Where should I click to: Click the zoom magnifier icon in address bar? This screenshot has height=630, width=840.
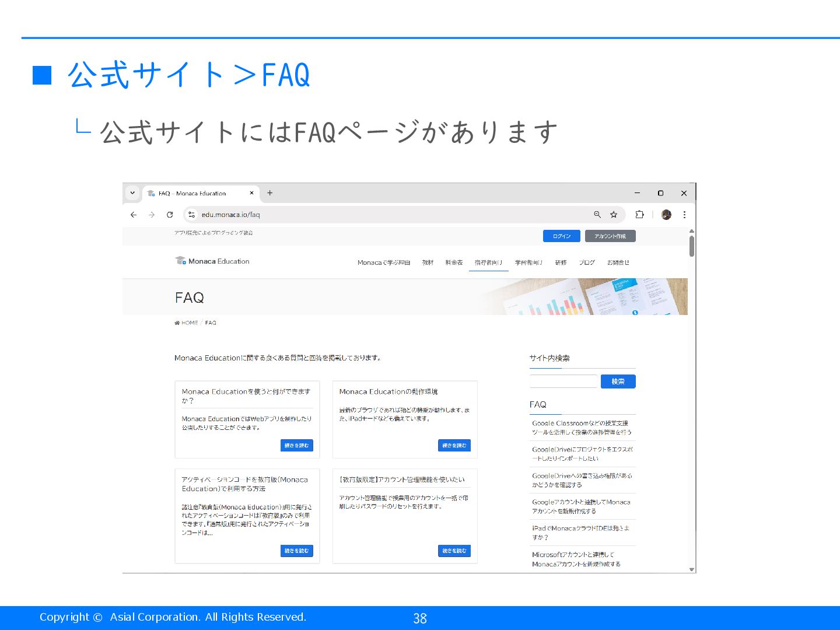tap(597, 215)
